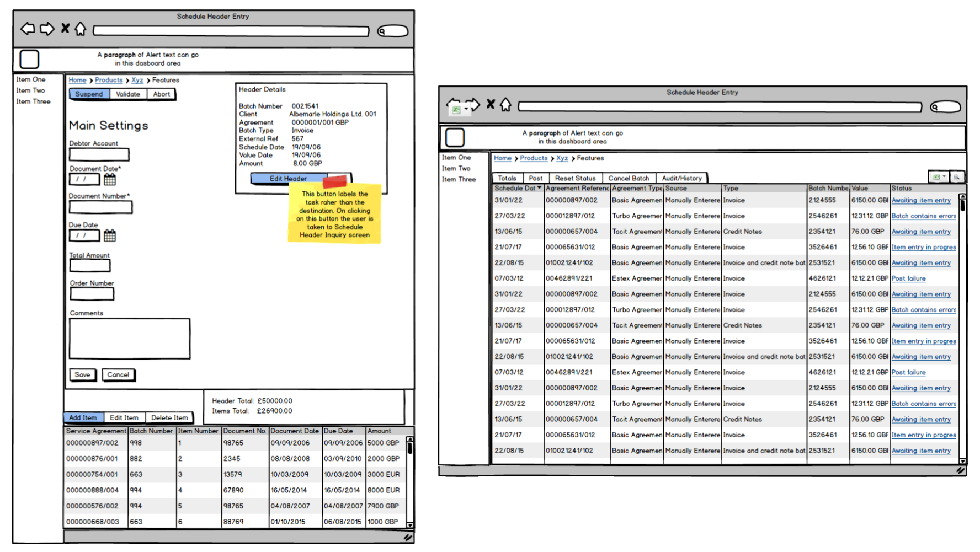Screen dimensions: 980x552
Task: Click the resize grip at the left window's bottom corner
Action: (x=408, y=537)
